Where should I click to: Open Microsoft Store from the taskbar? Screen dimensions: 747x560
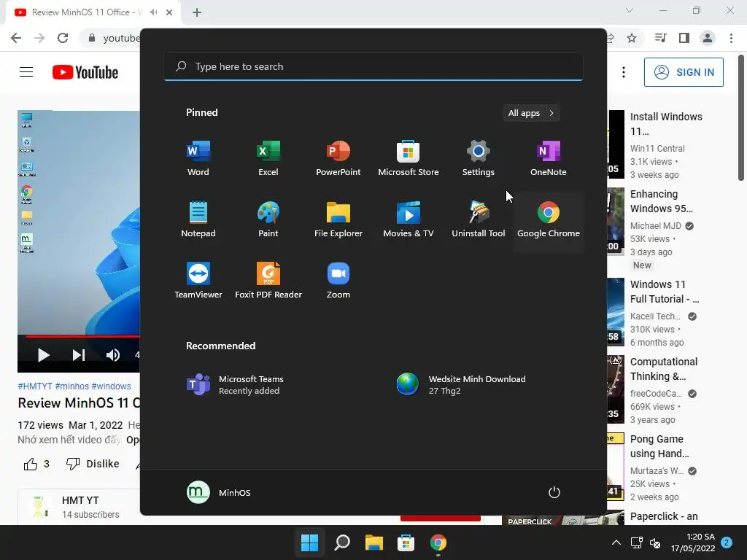pyautogui.click(x=406, y=542)
